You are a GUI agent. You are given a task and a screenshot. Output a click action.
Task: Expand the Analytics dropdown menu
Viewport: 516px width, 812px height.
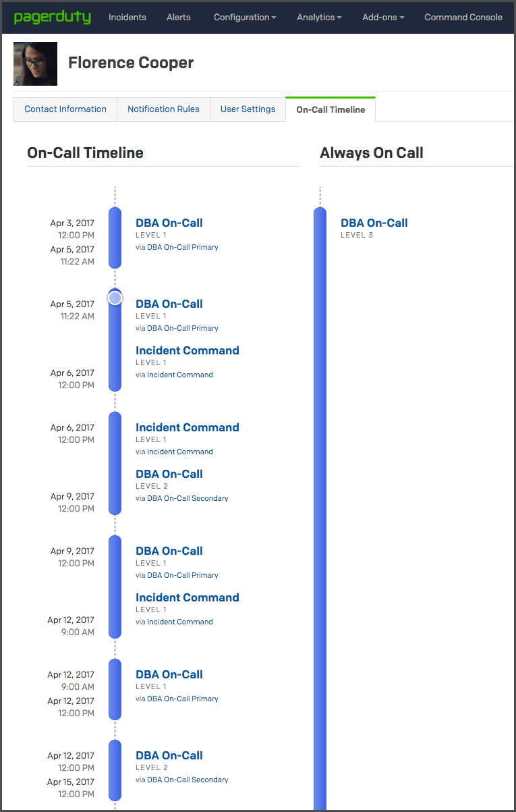pos(319,17)
